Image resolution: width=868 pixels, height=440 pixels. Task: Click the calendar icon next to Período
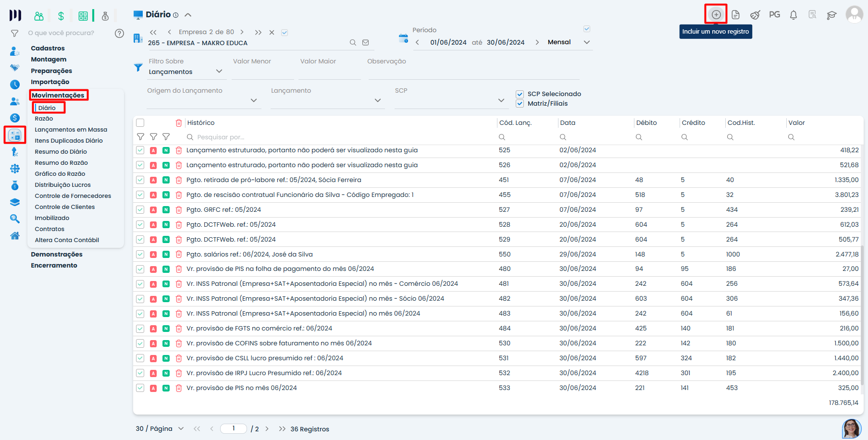403,38
